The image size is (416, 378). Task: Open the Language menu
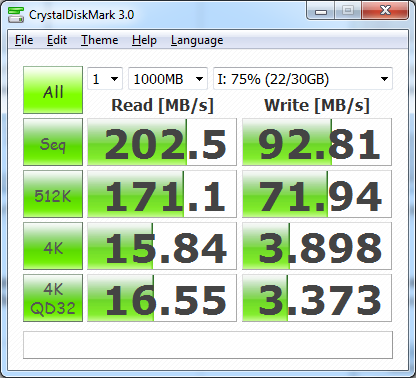pos(197,40)
